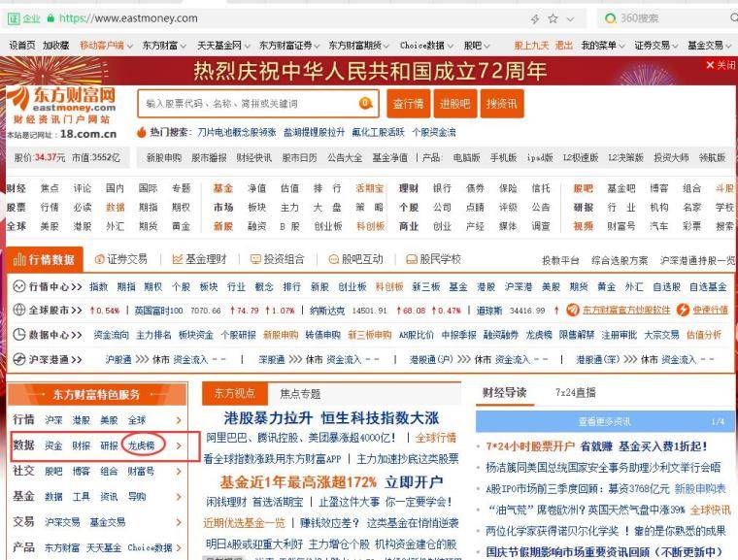Expand the 行情 service row arrow
This screenshot has height=560, width=738.
click(179, 420)
